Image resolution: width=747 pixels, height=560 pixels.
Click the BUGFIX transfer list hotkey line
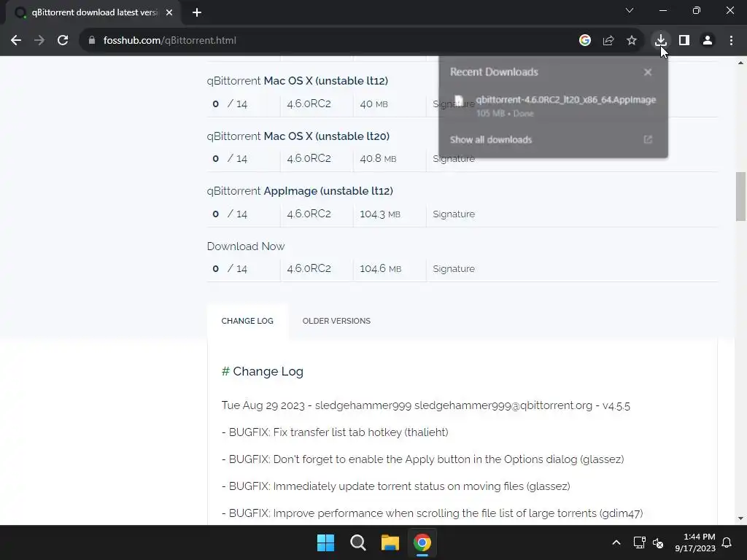335,432
